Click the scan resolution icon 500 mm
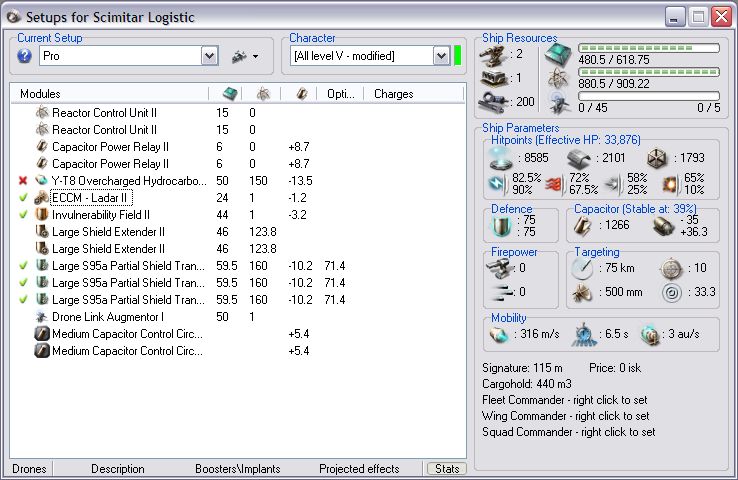The image size is (738, 480). pyautogui.click(x=582, y=293)
